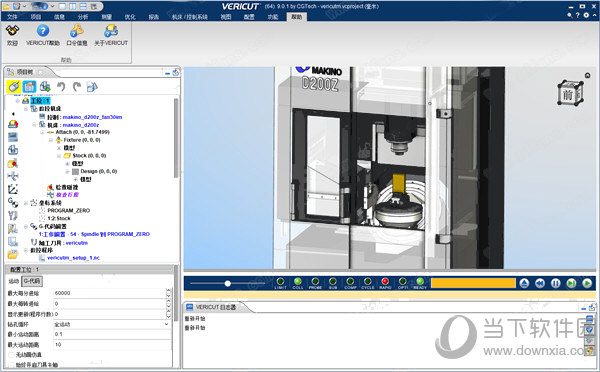Click the search icon at top right of title bar
600x372 pixels.
[x=570, y=15]
